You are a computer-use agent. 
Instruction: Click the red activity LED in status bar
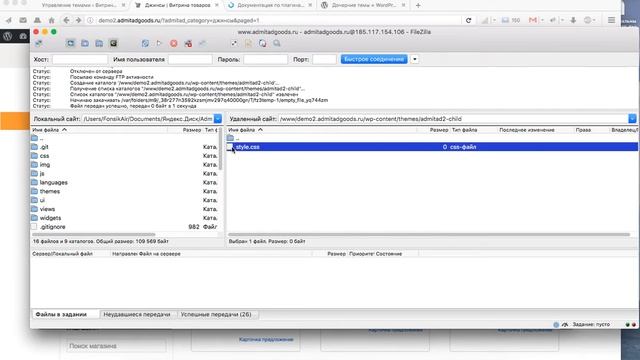[x=633, y=324]
